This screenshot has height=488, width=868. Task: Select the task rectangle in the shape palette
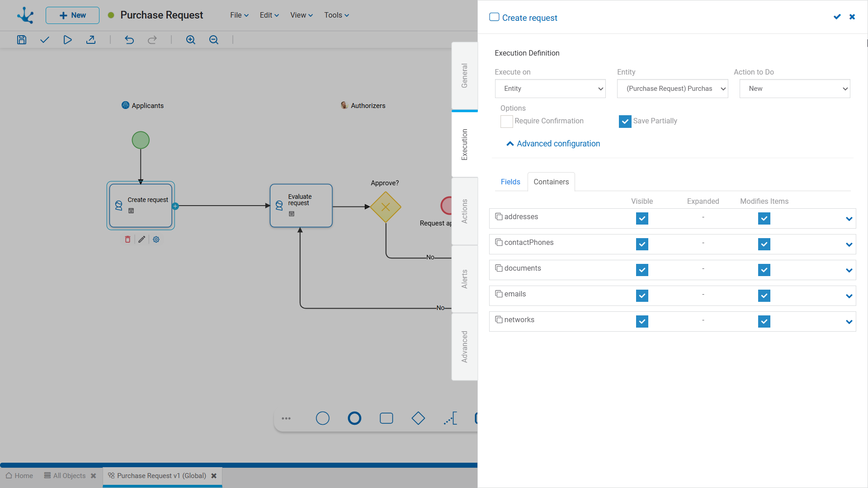[387, 418]
